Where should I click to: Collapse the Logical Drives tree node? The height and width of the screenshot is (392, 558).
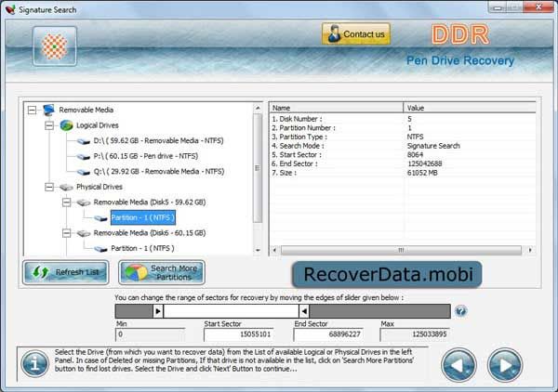[x=49, y=125]
